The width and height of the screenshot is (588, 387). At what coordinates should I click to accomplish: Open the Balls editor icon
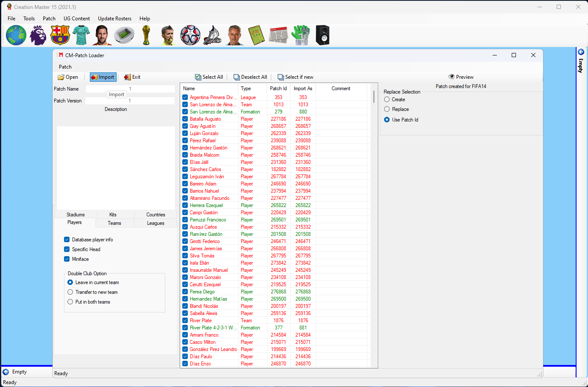click(190, 35)
